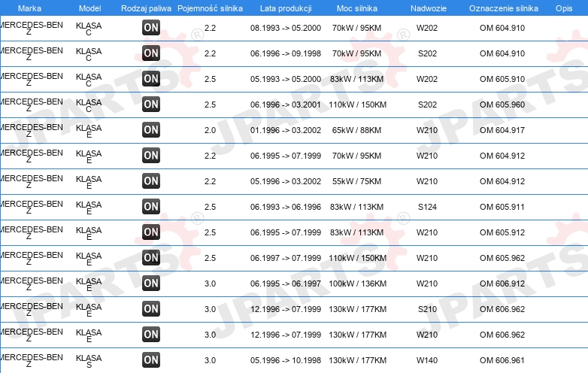Select the date range 05.1996 -> 03.2002
The image size is (588, 373).
coord(286,181)
